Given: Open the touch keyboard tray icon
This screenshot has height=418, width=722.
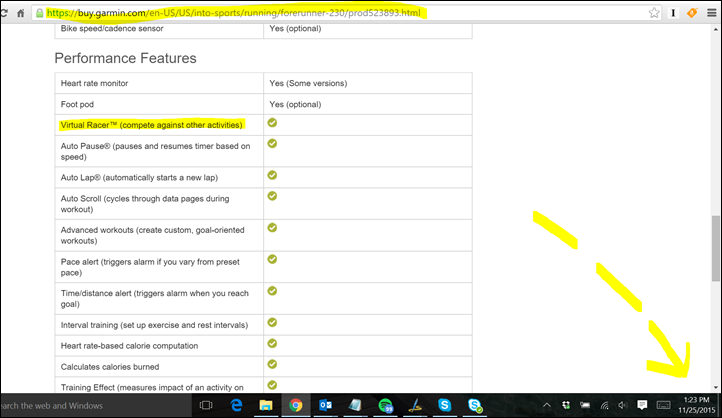Looking at the screenshot, I should [x=664, y=406].
